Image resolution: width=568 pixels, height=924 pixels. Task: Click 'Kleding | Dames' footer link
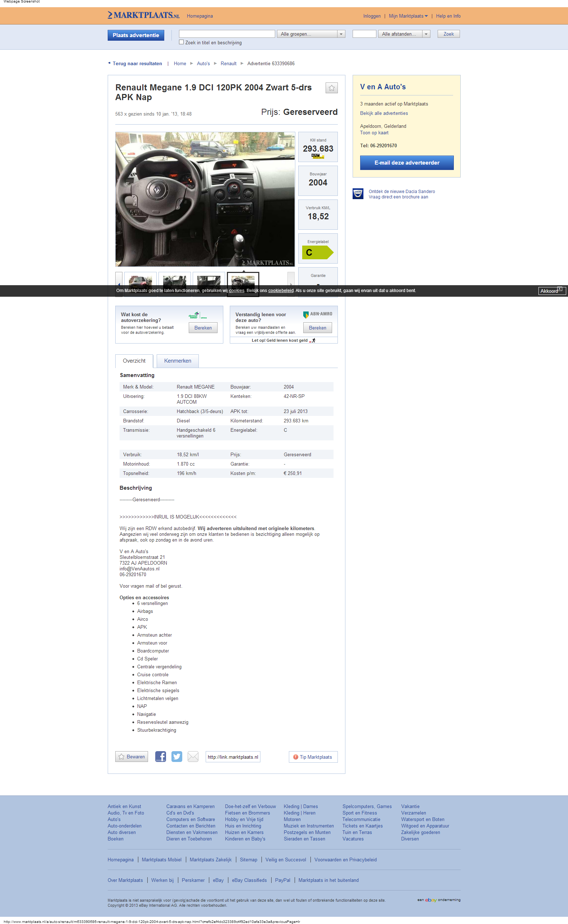tap(300, 807)
